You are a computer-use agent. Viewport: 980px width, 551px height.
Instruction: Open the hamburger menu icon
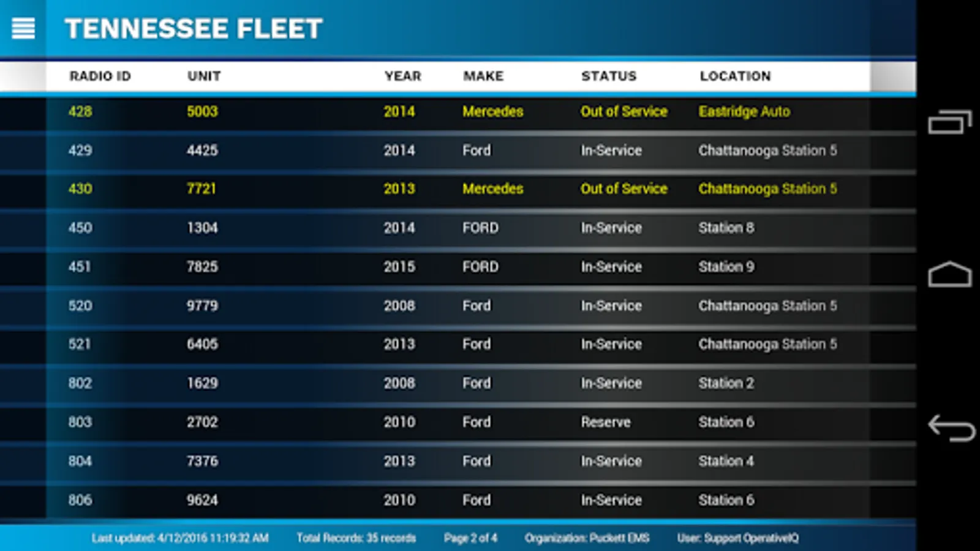(x=23, y=28)
